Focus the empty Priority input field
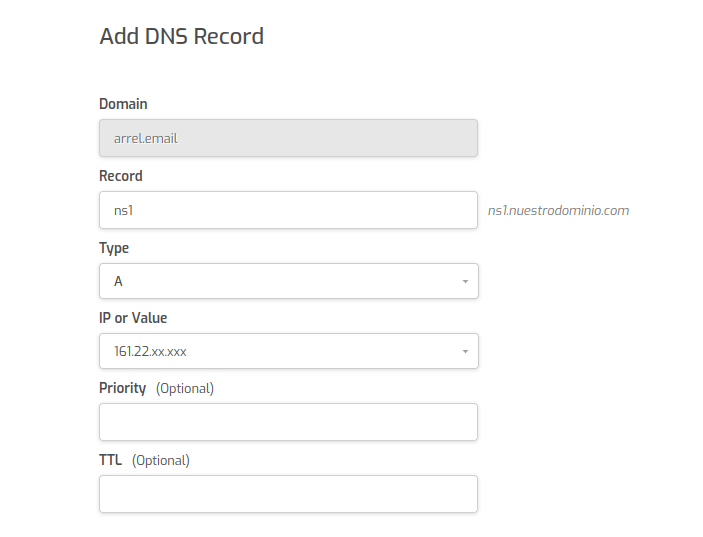This screenshot has width=703, height=537. (288, 422)
